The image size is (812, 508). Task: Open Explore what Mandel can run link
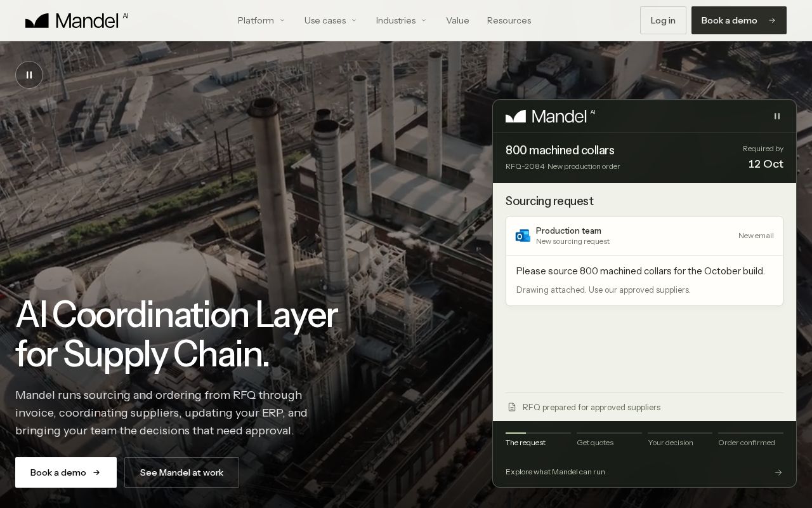click(x=645, y=472)
